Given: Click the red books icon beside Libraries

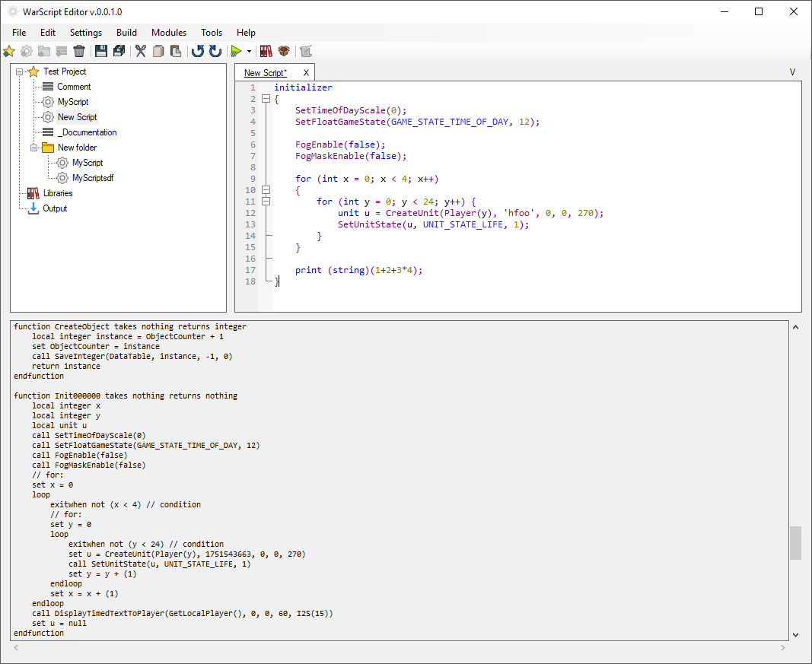Looking at the screenshot, I should [33, 193].
